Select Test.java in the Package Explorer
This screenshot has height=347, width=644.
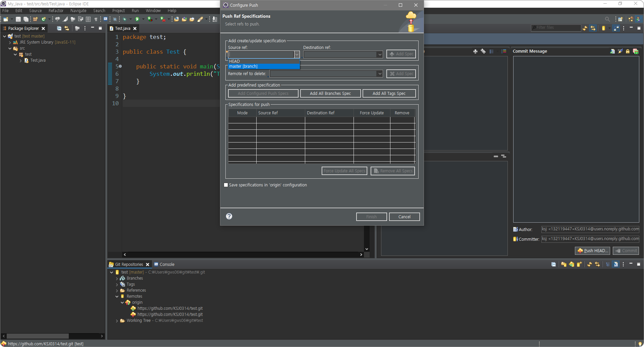38,60
